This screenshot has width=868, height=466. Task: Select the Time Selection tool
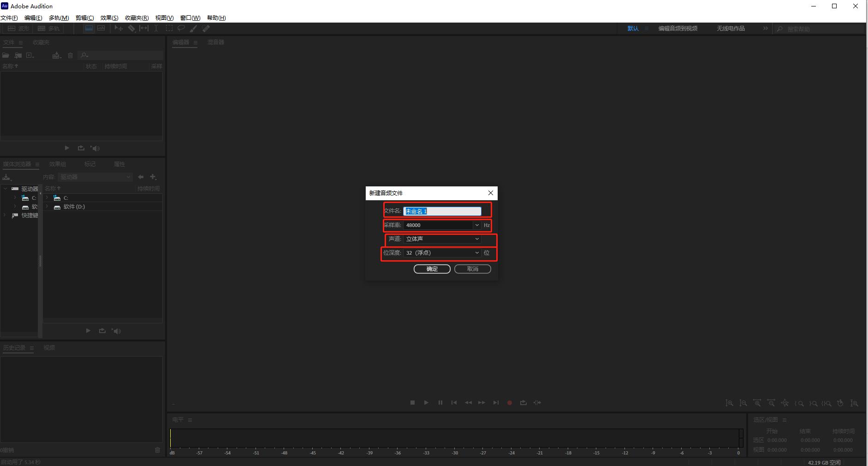pyautogui.click(x=156, y=29)
